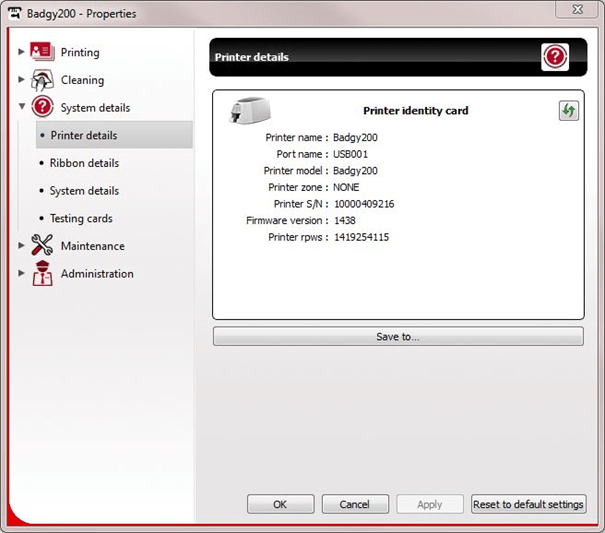Click the Apply button
605x533 pixels.
point(430,504)
